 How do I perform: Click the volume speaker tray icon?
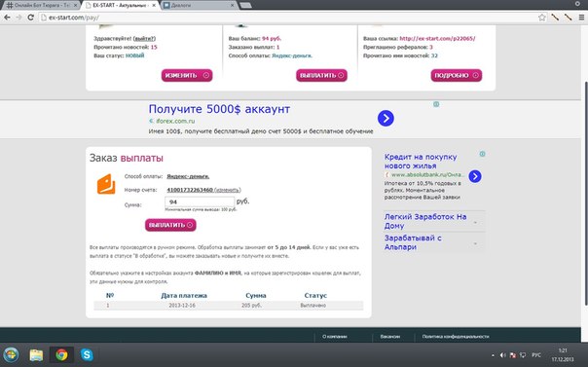pos(503,355)
